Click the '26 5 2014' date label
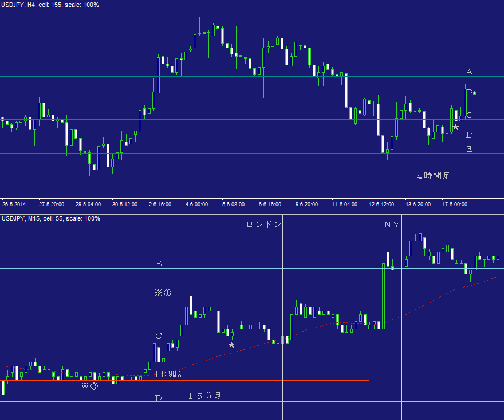Image resolution: width=504 pixels, height=420 pixels. 14,204
